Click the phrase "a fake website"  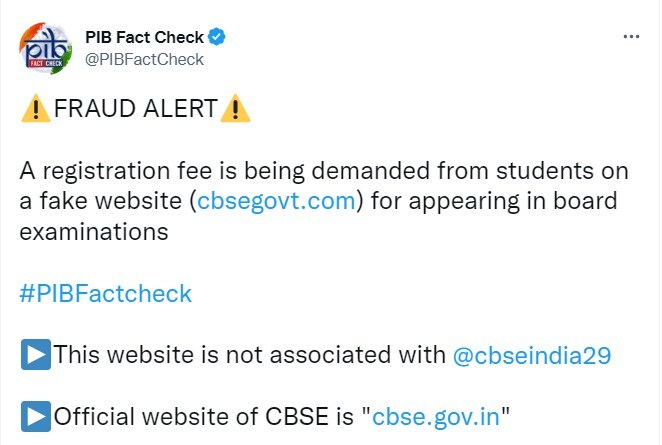(101, 201)
